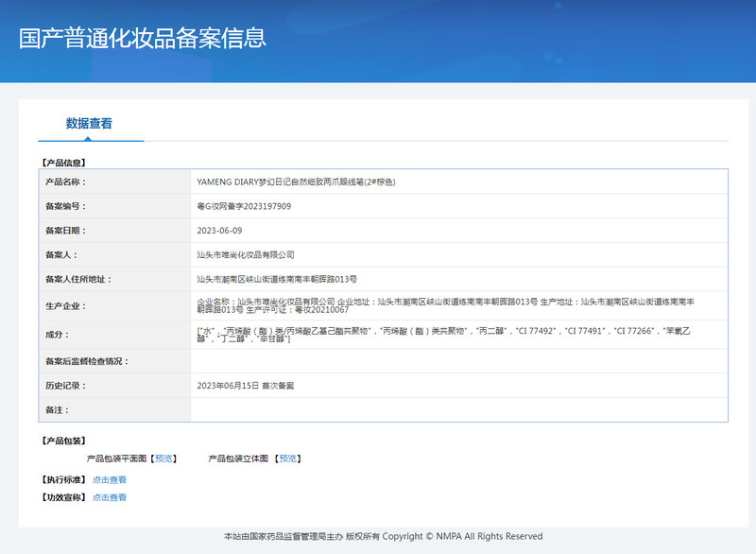Image resolution: width=756 pixels, height=554 pixels.
Task: Click the 成分 ingredient list text
Action: click(444, 335)
